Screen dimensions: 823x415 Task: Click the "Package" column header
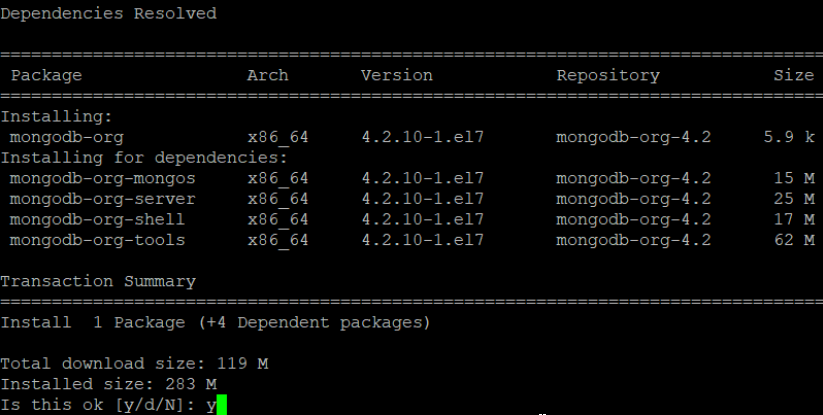(46, 75)
